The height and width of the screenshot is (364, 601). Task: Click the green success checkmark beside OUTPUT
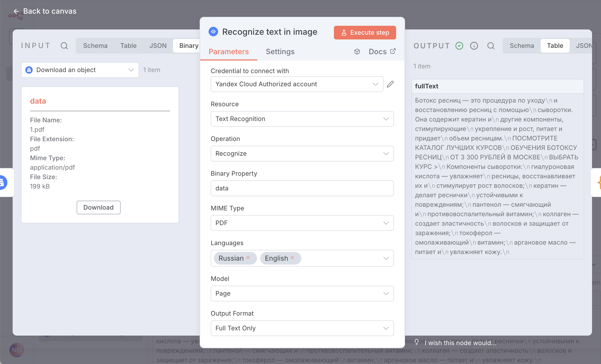(459, 45)
